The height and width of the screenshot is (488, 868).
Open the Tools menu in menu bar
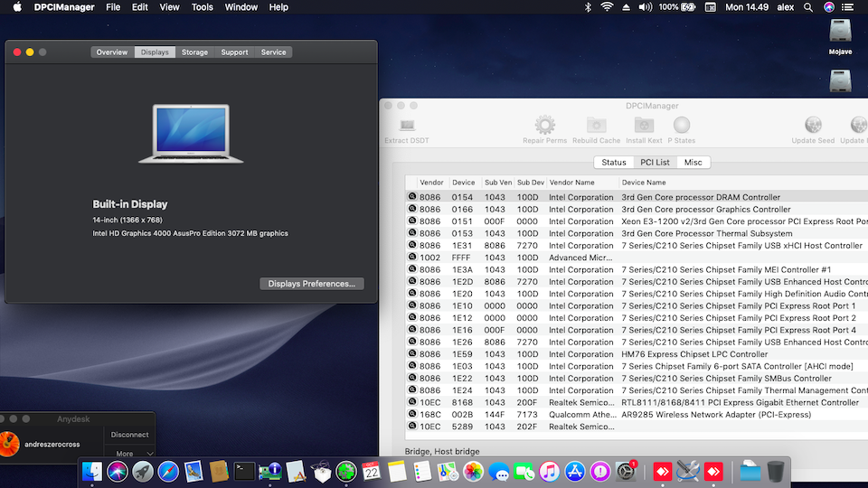(203, 7)
